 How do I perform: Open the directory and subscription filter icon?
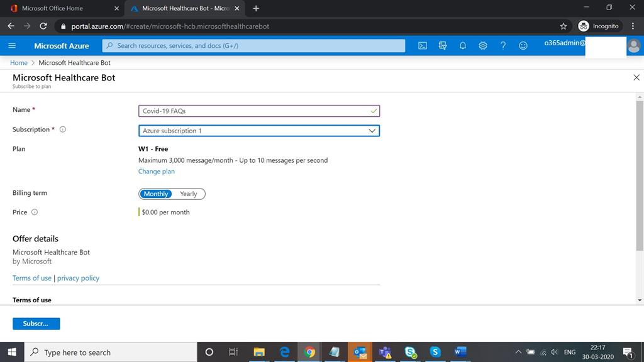tap(443, 45)
